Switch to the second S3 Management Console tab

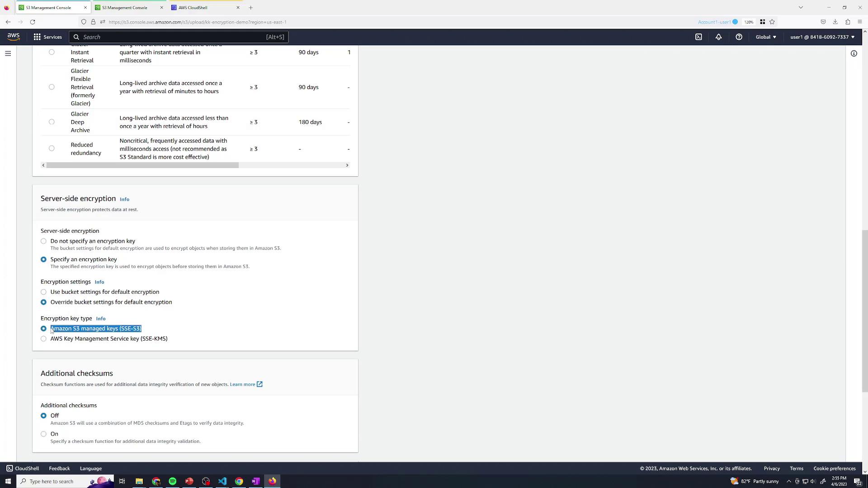(124, 8)
